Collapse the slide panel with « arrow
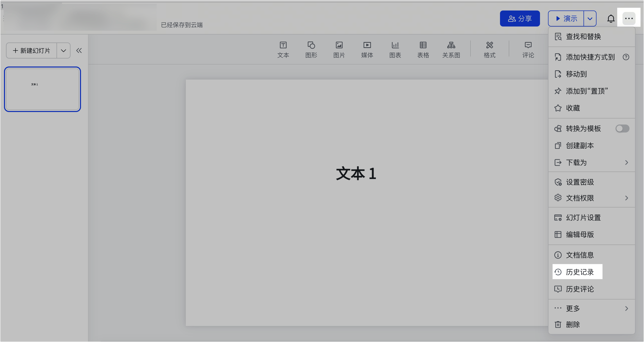The height and width of the screenshot is (342, 644). point(79,50)
